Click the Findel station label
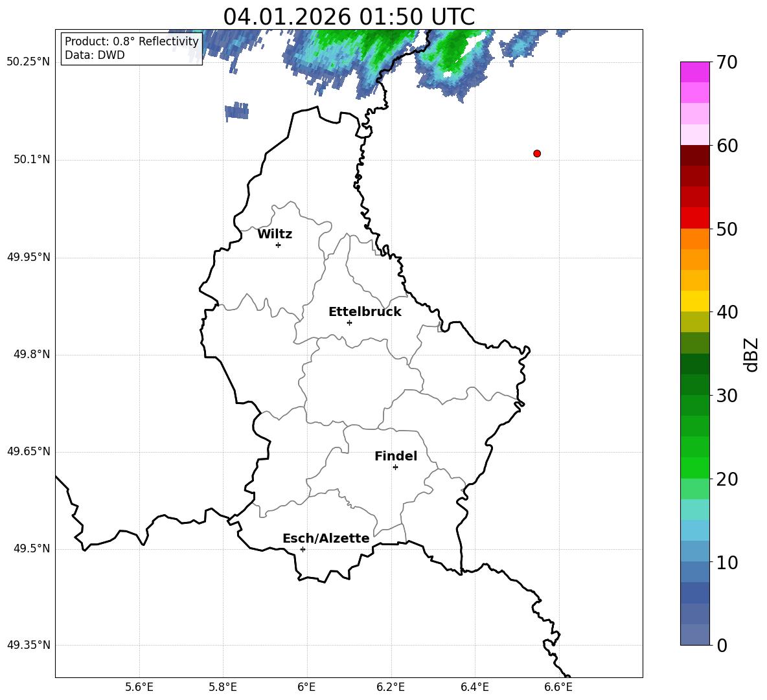The height and width of the screenshot is (700, 767). coord(396,456)
